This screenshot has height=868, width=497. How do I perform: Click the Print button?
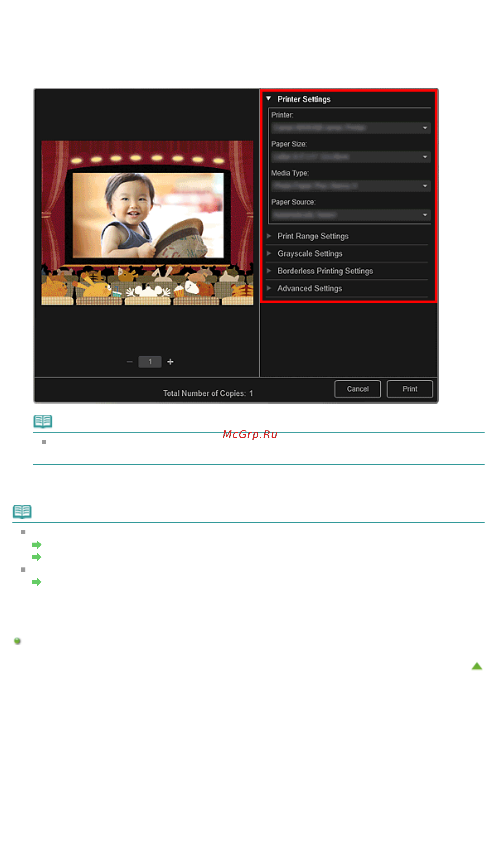[410, 389]
